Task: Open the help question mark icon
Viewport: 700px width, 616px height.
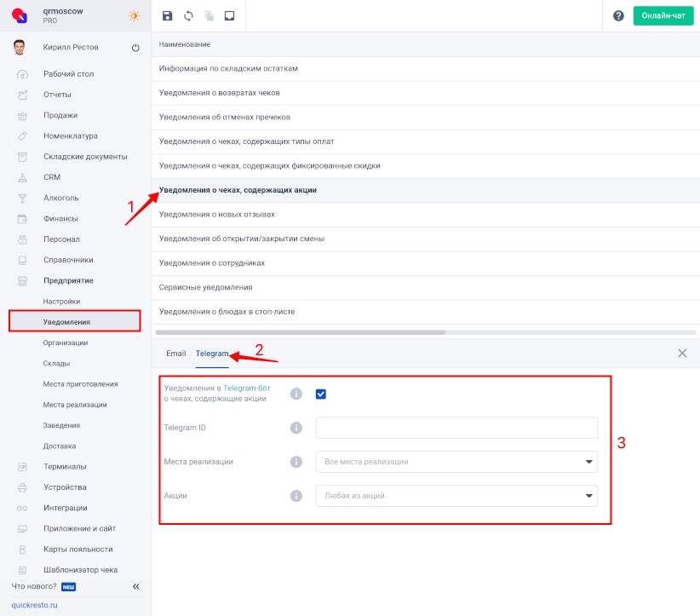Action: coord(618,16)
